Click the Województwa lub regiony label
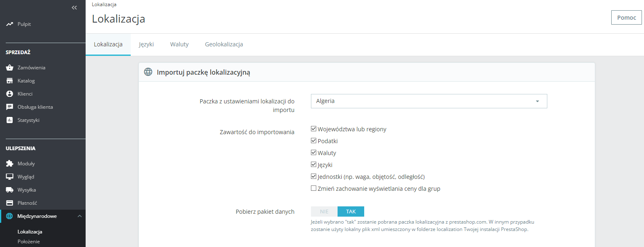 352,129
